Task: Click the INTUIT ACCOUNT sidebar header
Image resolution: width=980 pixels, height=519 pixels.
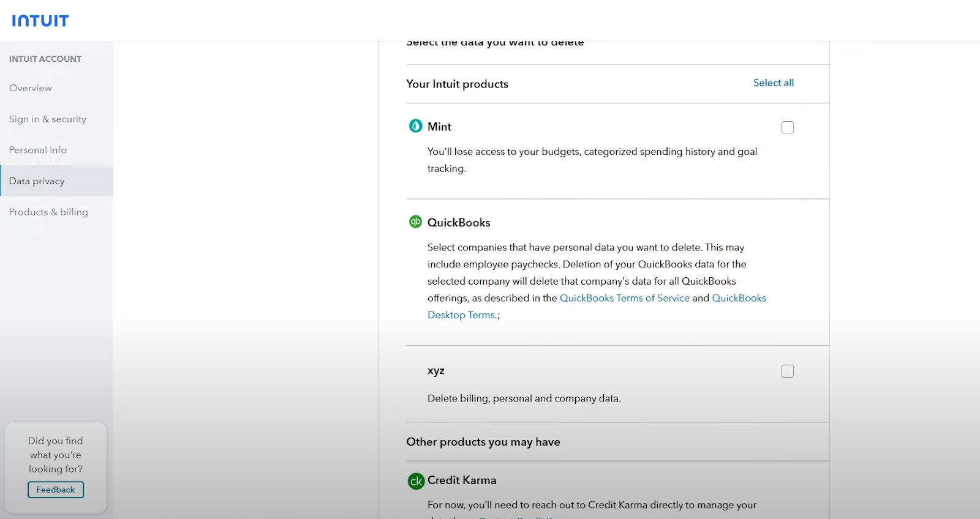Action: pyautogui.click(x=45, y=59)
